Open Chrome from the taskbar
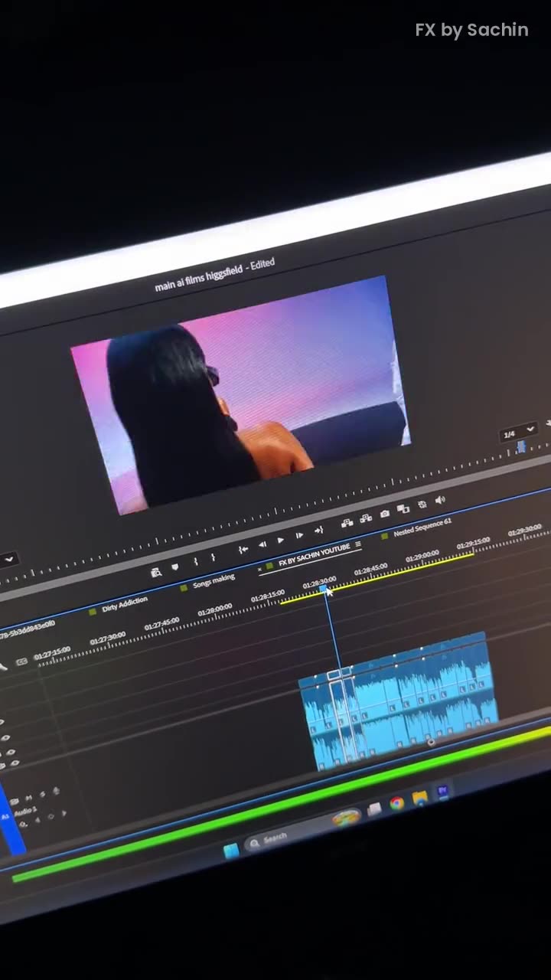Viewport: 551px width, 980px height. click(396, 803)
